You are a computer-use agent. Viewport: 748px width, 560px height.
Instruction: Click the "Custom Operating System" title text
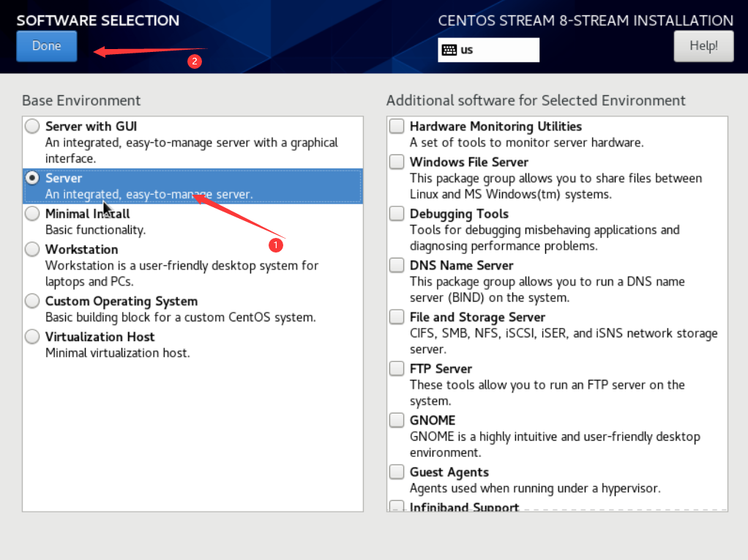point(121,302)
